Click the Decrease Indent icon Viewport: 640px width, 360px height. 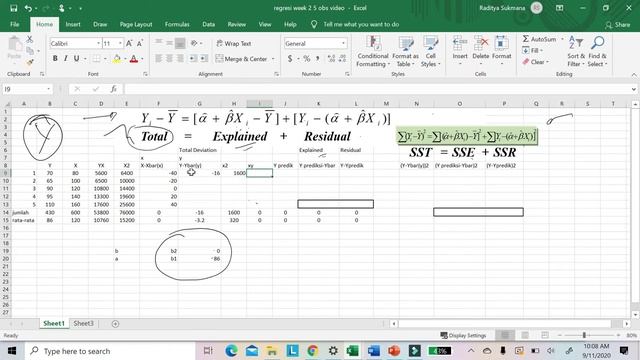pyautogui.click(x=192, y=59)
